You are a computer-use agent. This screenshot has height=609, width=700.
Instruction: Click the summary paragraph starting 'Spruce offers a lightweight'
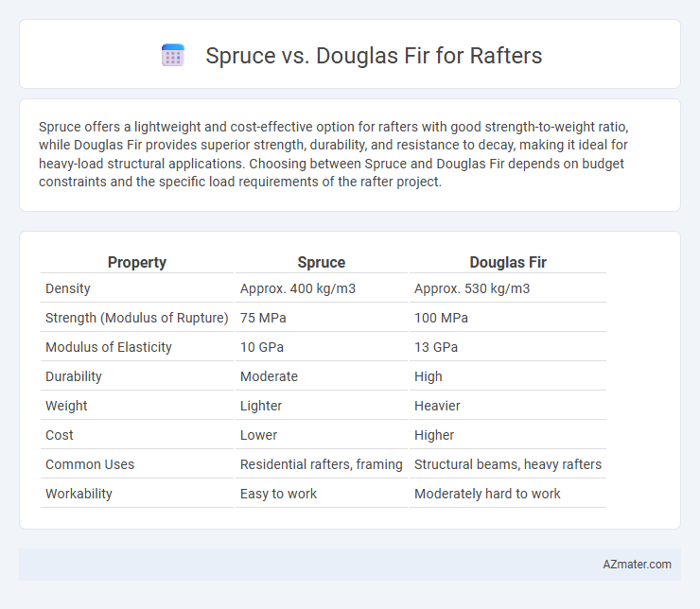click(x=334, y=154)
